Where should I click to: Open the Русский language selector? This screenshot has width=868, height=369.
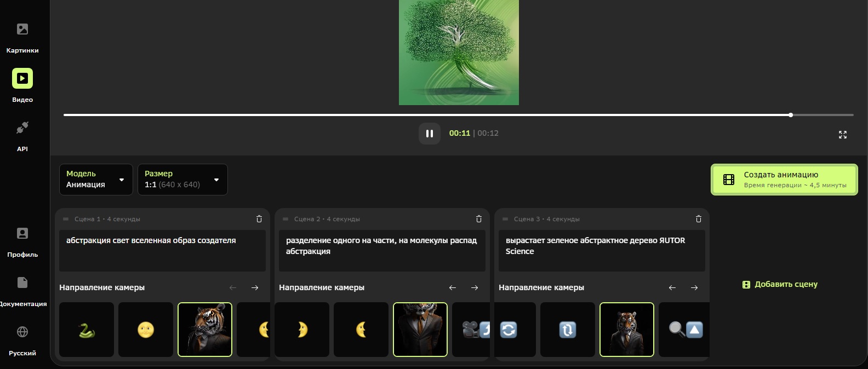pyautogui.click(x=22, y=339)
